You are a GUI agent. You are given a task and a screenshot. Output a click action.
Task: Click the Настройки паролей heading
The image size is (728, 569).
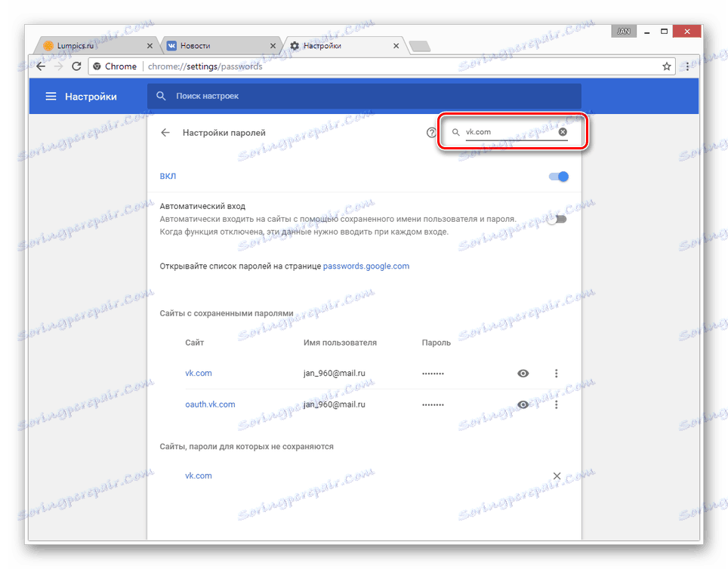[x=224, y=133]
